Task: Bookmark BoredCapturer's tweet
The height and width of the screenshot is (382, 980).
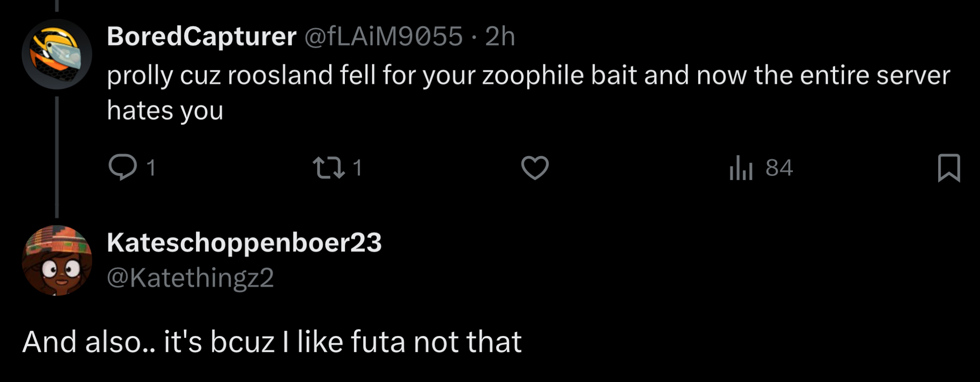Action: 949,168
